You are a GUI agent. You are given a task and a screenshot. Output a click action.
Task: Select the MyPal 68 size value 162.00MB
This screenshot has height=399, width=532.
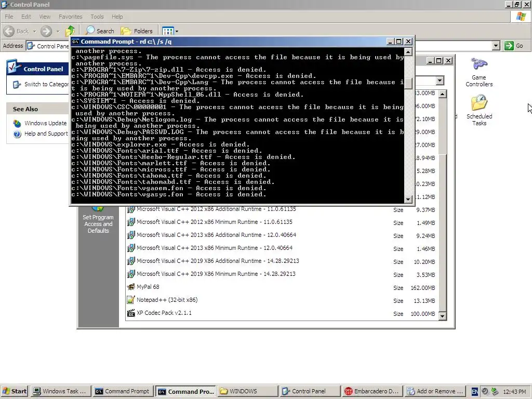(423, 288)
